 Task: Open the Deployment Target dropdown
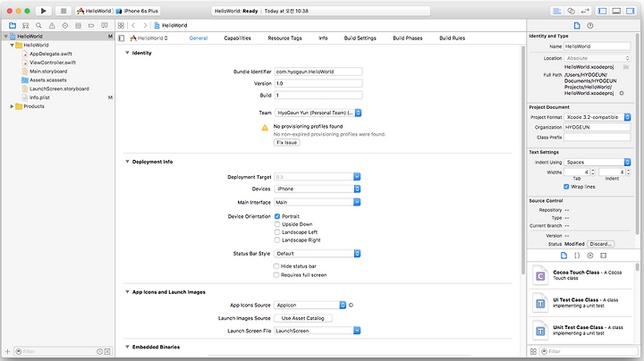tap(317, 177)
